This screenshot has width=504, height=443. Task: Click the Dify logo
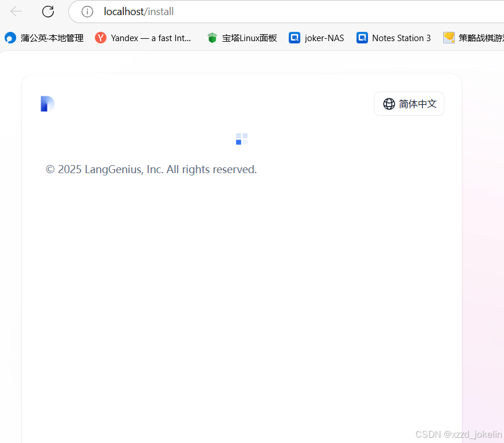tap(47, 104)
